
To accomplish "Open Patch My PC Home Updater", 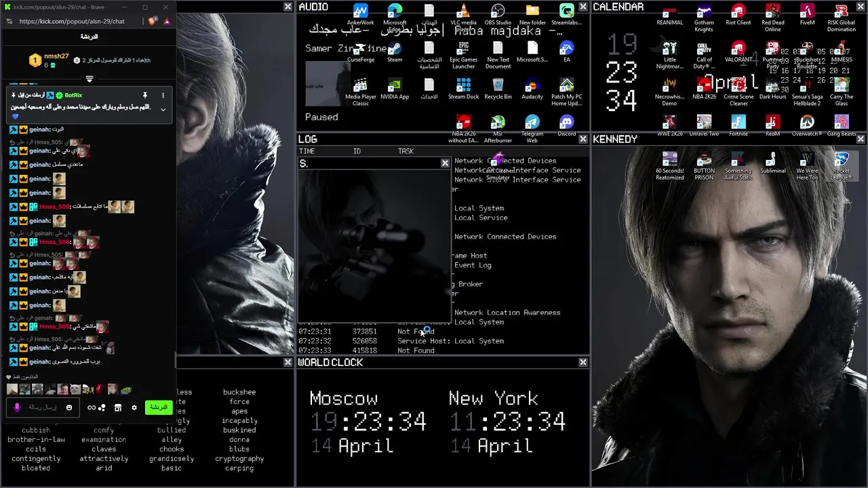I will pyautogui.click(x=567, y=92).
